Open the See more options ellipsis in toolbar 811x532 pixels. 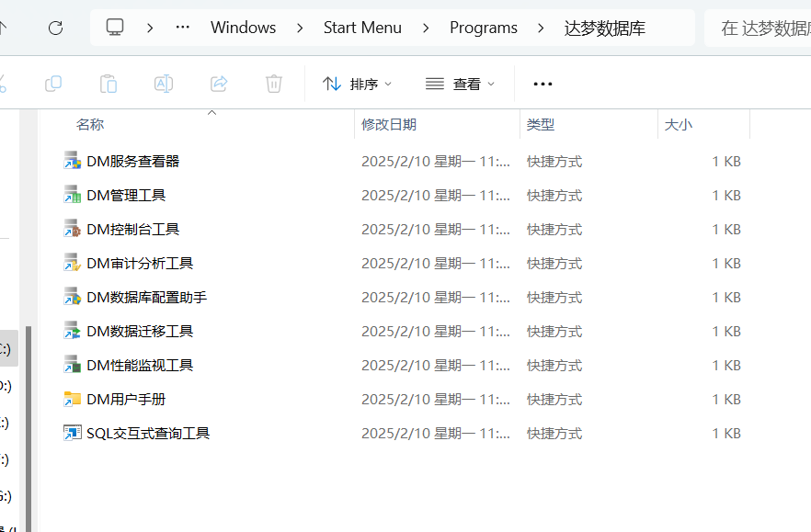pyautogui.click(x=543, y=84)
